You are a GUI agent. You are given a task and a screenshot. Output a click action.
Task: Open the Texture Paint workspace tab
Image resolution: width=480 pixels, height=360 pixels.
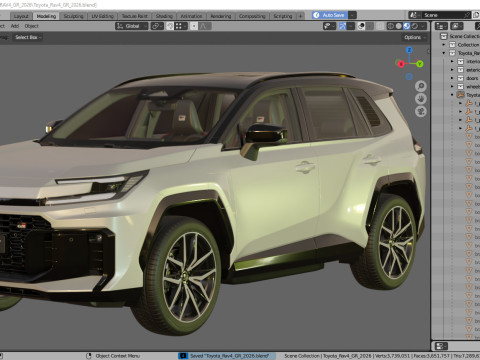coord(134,16)
